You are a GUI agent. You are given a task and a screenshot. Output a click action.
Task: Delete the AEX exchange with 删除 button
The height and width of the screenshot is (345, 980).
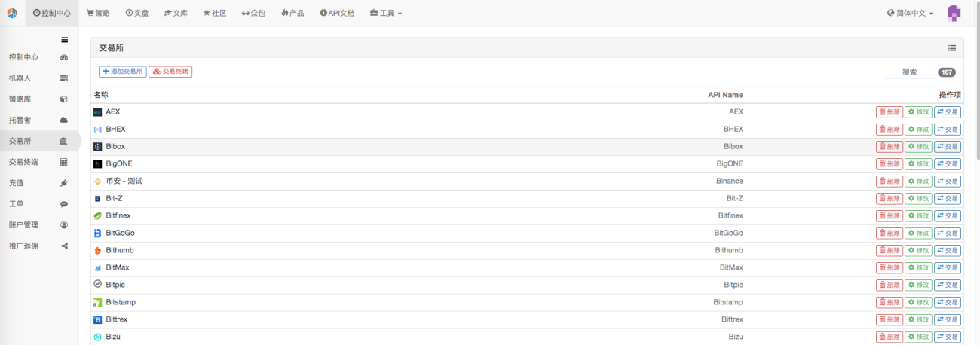coord(890,112)
